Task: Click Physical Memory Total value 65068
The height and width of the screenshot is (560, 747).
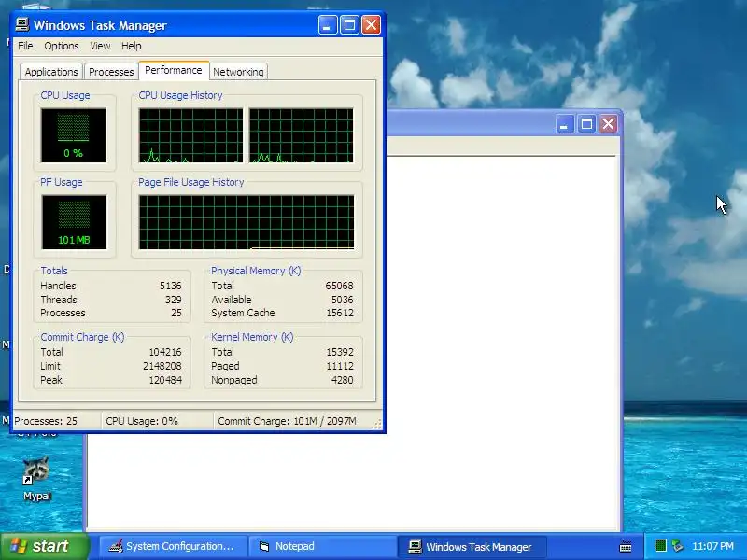Action: point(339,286)
